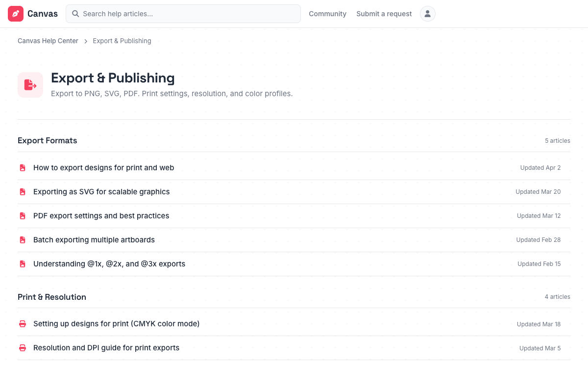Click the Updated Feb 28 date
The width and height of the screenshot is (588, 368).
click(539, 240)
